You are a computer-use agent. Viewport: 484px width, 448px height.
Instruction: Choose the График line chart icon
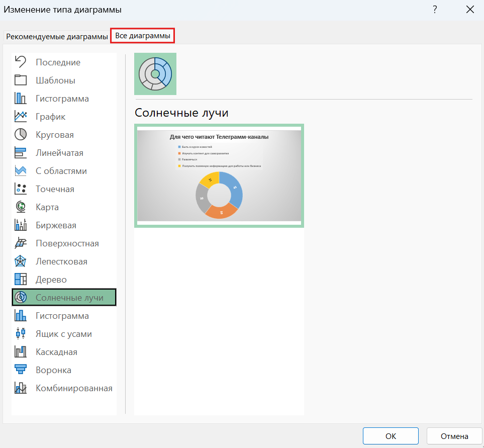coord(21,117)
